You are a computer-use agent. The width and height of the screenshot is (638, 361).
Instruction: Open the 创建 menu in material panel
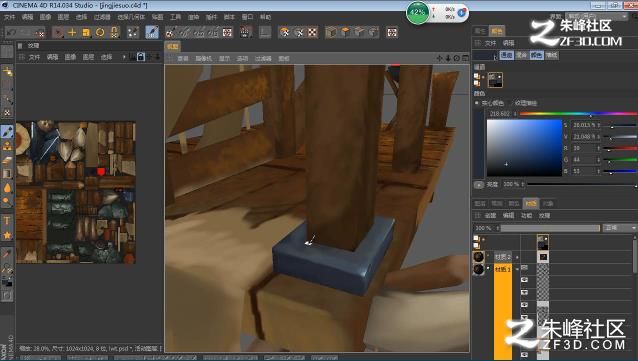tap(490, 215)
